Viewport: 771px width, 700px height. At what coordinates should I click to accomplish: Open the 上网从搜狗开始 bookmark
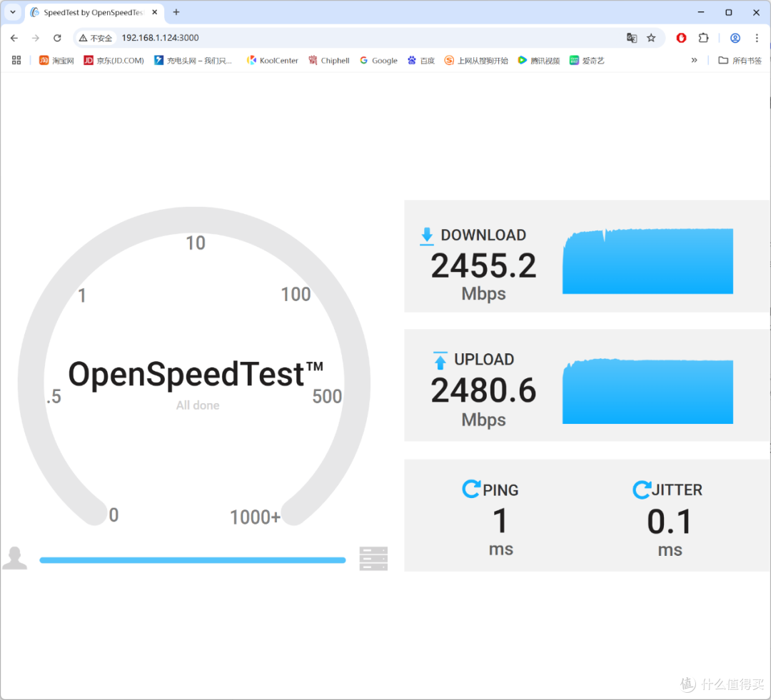coord(476,60)
